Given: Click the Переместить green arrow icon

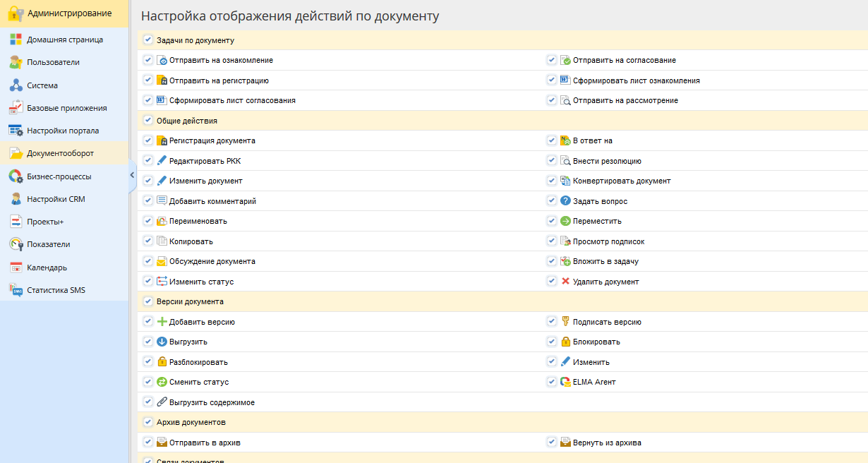Looking at the screenshot, I should pos(565,221).
